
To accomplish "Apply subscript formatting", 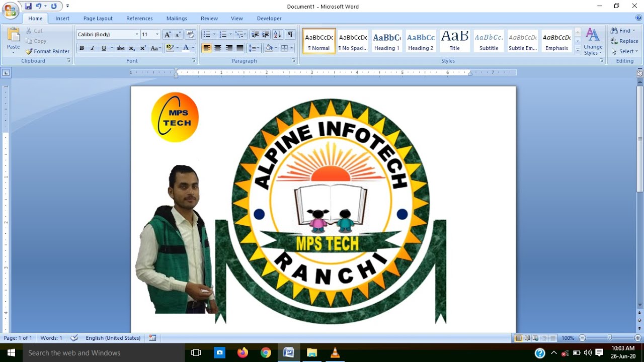I will [132, 48].
